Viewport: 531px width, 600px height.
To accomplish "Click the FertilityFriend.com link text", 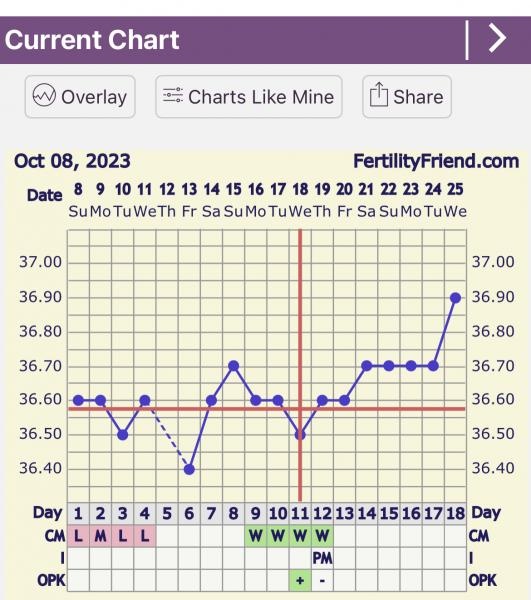I will 436,161.
